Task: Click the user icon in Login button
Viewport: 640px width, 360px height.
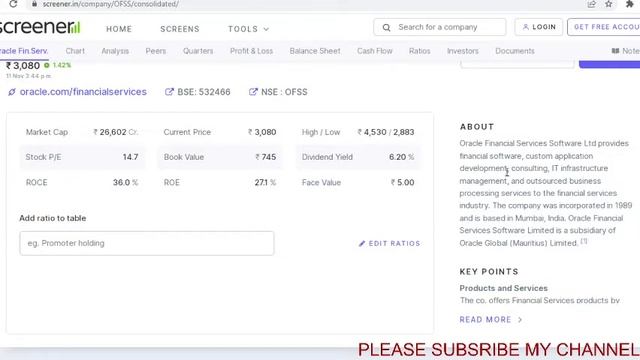Action: click(x=526, y=27)
